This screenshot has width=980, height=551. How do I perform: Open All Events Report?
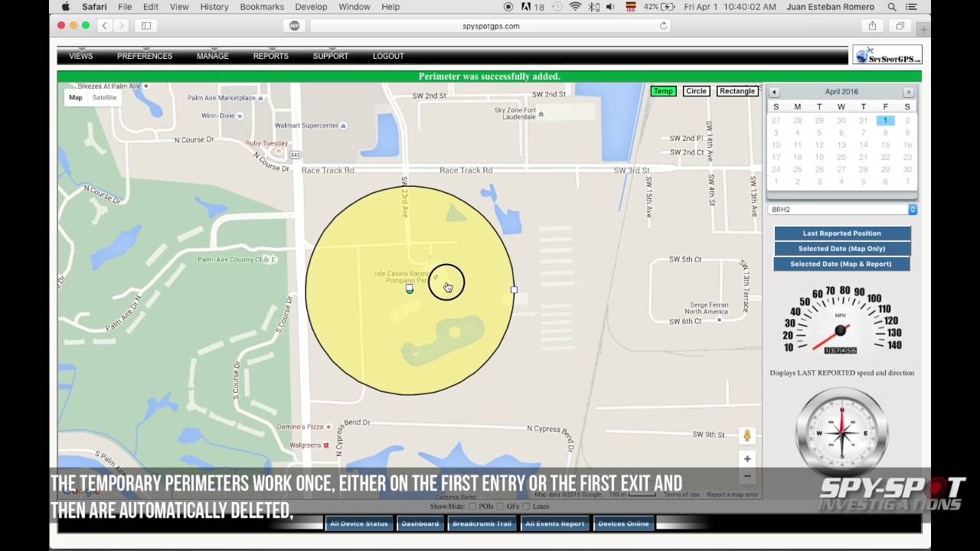[554, 523]
